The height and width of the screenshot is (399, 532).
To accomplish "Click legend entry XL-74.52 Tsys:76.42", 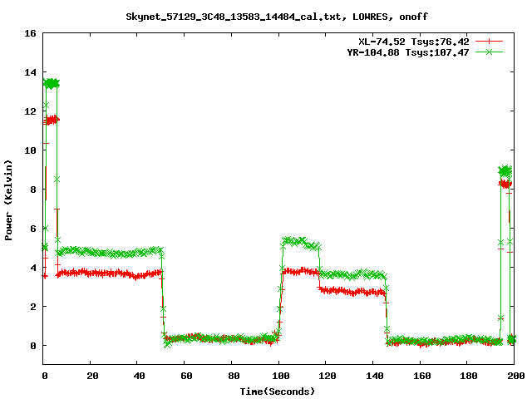I will click(414, 42).
